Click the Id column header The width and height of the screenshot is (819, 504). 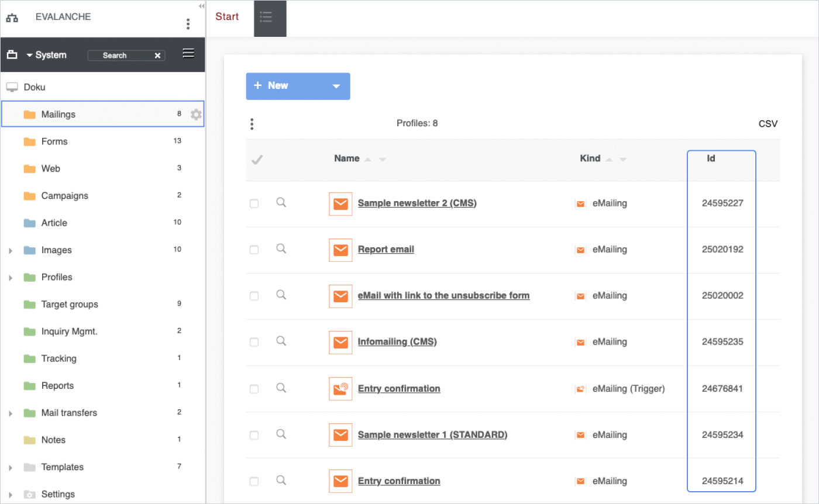711,158
